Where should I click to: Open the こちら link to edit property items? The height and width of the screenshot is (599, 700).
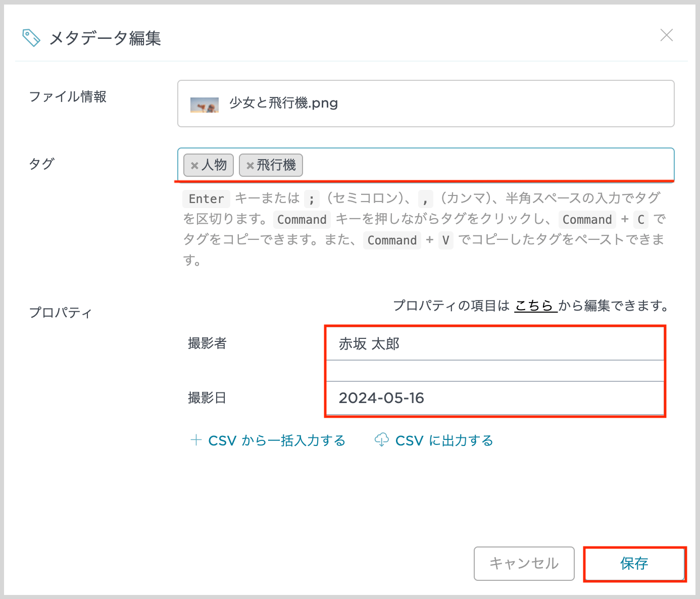tap(535, 306)
